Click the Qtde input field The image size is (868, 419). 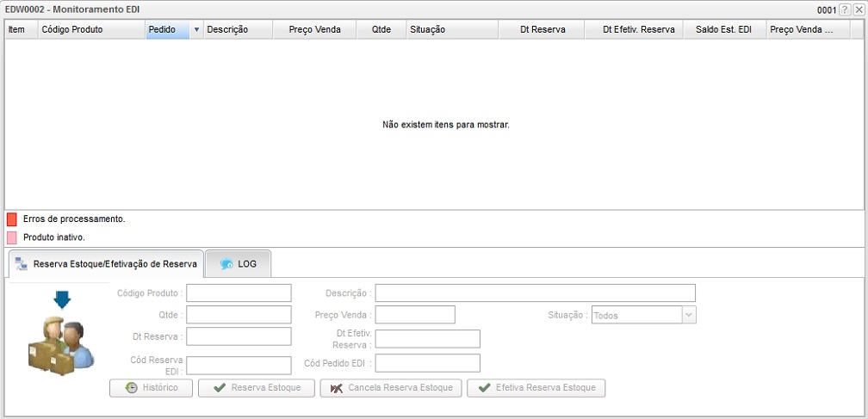239,315
